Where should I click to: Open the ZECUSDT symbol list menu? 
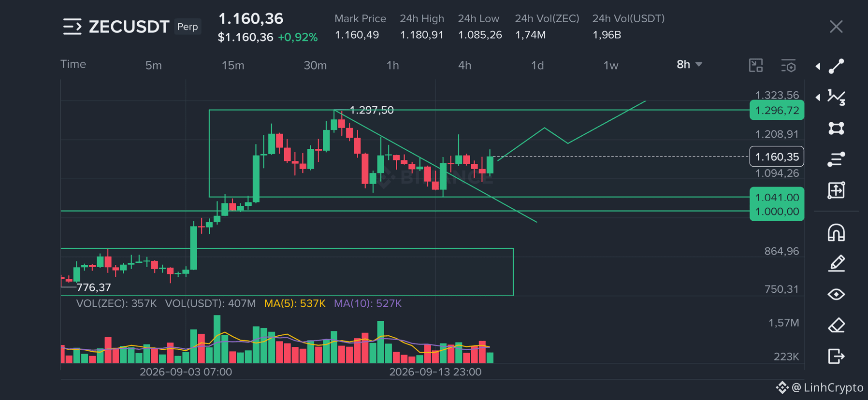(72, 27)
